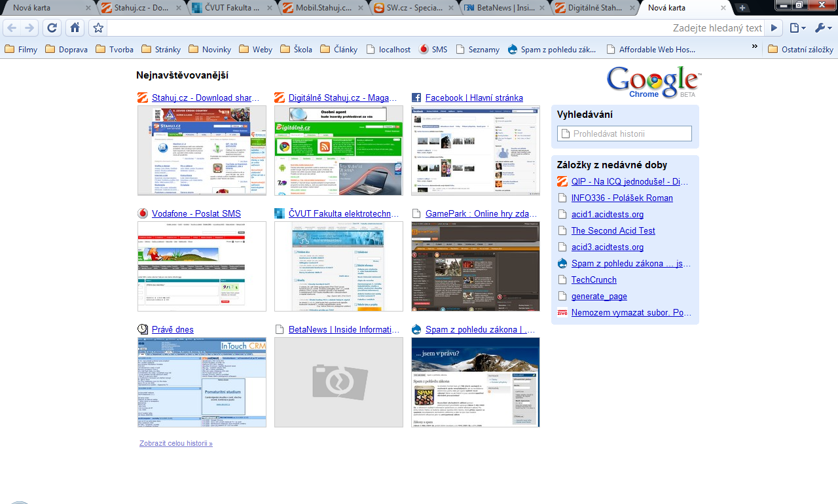Image resolution: width=838 pixels, height=504 pixels.
Task: Click the clock favicon beside Právě dnes
Action: pos(143,329)
